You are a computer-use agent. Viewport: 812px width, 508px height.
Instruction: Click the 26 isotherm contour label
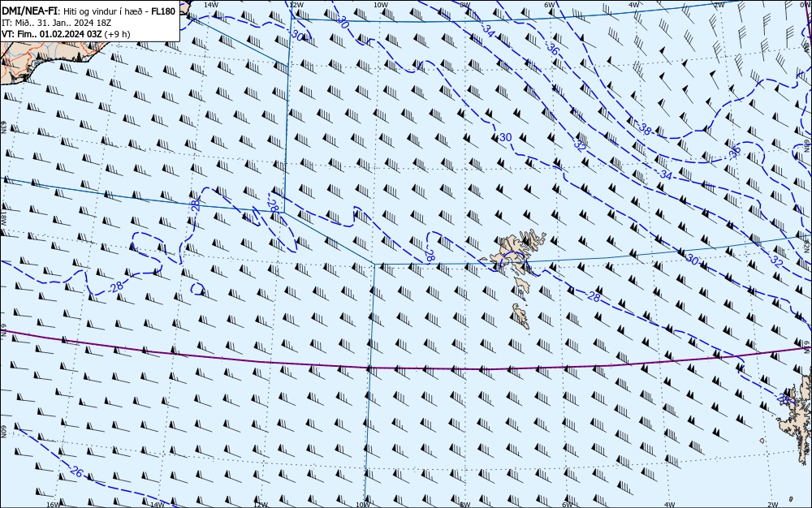point(76,471)
